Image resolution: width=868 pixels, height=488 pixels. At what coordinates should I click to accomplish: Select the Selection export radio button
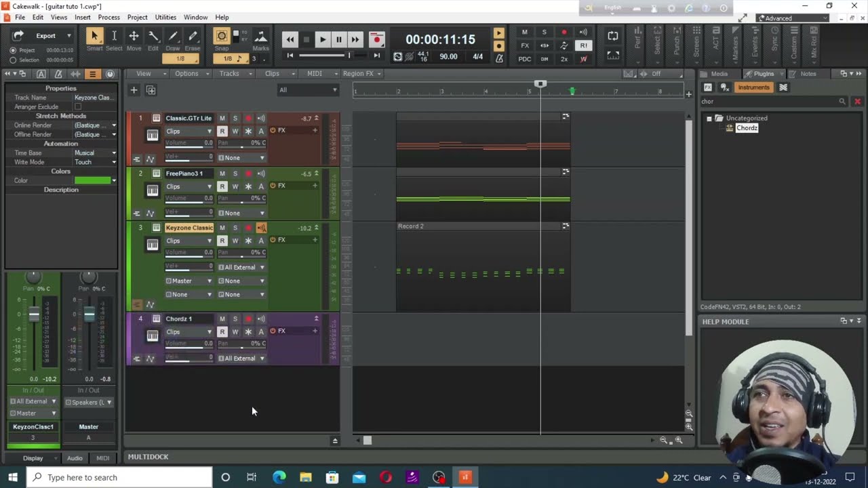[13, 60]
